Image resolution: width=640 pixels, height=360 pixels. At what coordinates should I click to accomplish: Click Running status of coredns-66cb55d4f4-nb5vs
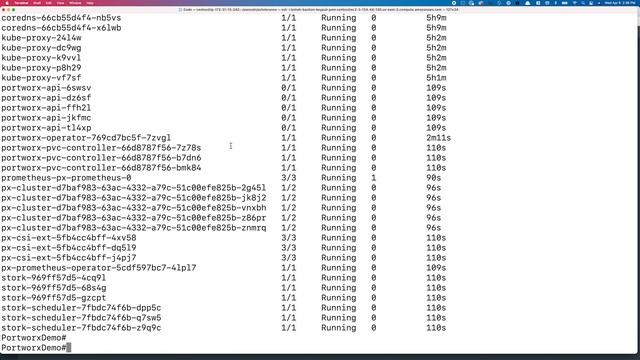point(338,18)
